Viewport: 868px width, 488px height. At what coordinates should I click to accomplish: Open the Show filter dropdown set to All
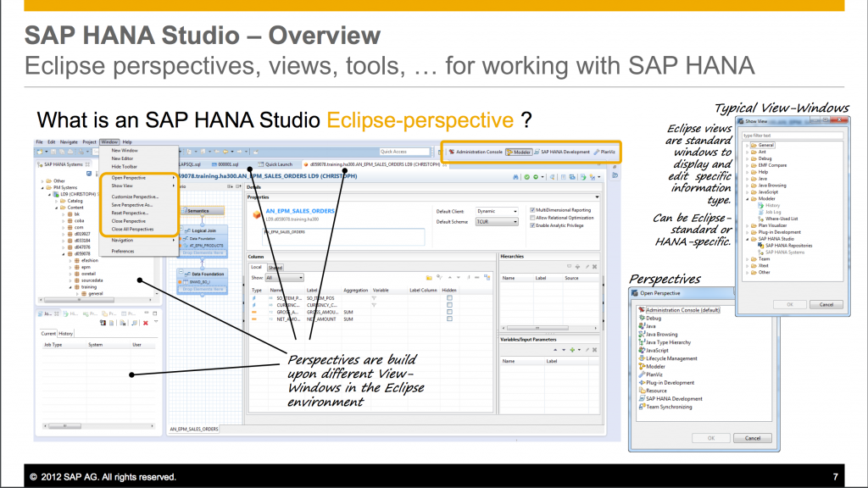click(x=285, y=278)
